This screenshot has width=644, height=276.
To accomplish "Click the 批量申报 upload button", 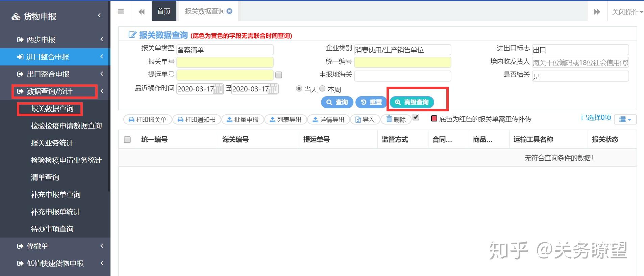I will click(x=242, y=119).
